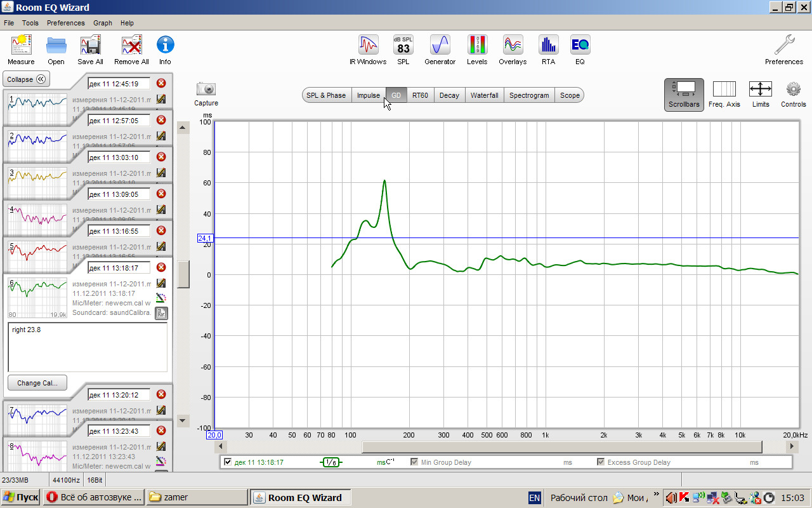Image resolution: width=812 pixels, height=508 pixels.
Task: Collapse the measurements panel
Action: [x=27, y=79]
